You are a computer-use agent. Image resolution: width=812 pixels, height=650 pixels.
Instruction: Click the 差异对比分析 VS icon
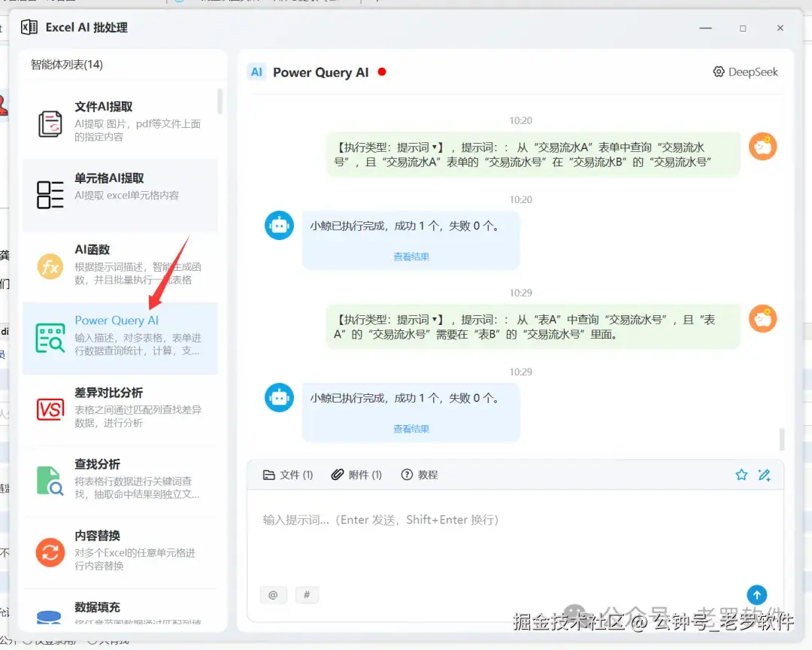click(x=50, y=409)
